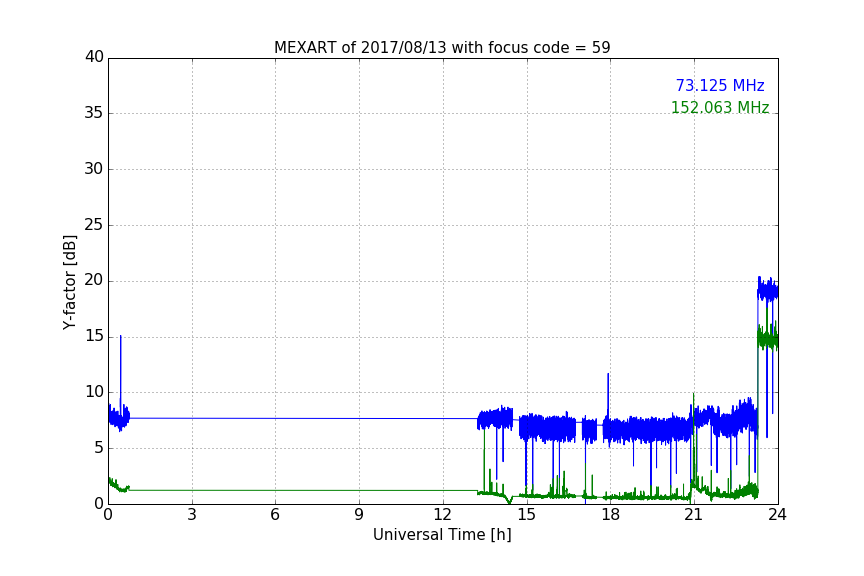This screenshot has width=864, height=576.
Task: Click the y-axis tick label '30'
Action: pyautogui.click(x=94, y=169)
